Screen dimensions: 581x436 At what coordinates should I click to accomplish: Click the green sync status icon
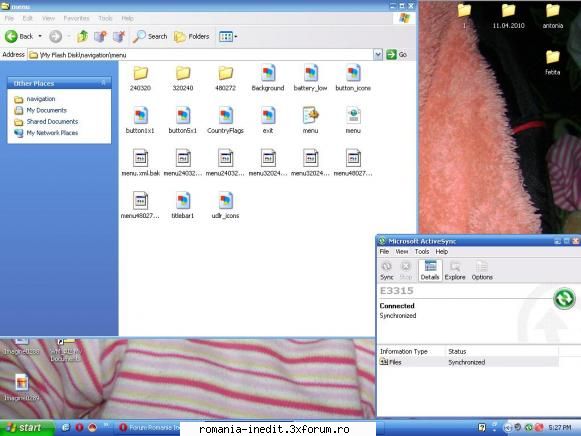(564, 298)
